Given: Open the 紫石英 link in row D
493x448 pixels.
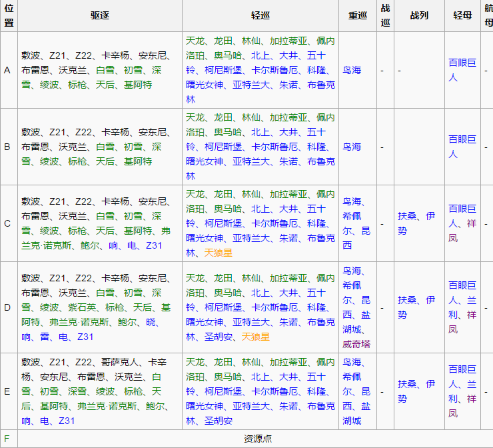Looking at the screenshot, I should click(82, 307).
